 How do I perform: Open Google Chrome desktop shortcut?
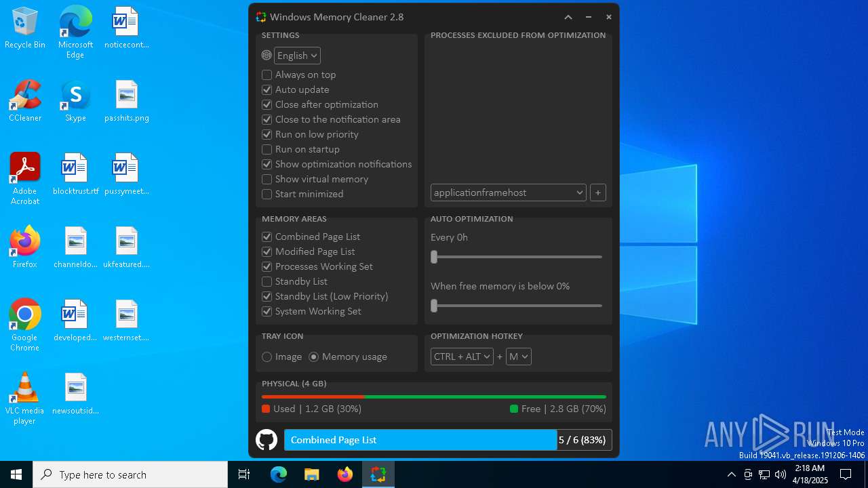point(25,325)
